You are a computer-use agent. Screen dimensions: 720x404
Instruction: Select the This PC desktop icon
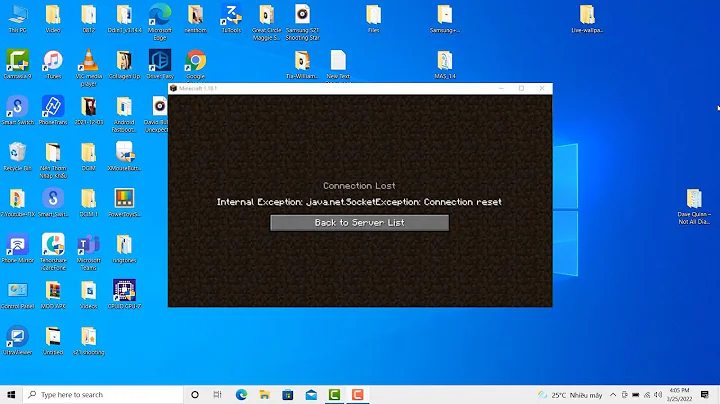pyautogui.click(x=17, y=19)
